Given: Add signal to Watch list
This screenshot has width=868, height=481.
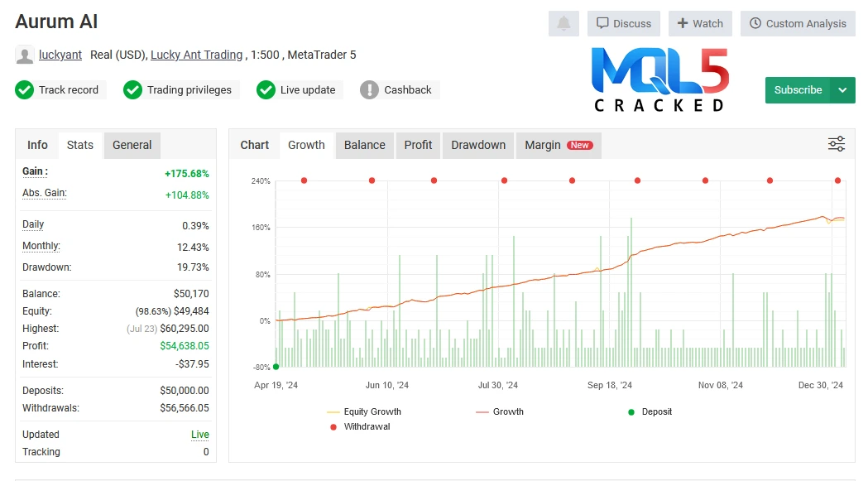Looking at the screenshot, I should tap(700, 23).
